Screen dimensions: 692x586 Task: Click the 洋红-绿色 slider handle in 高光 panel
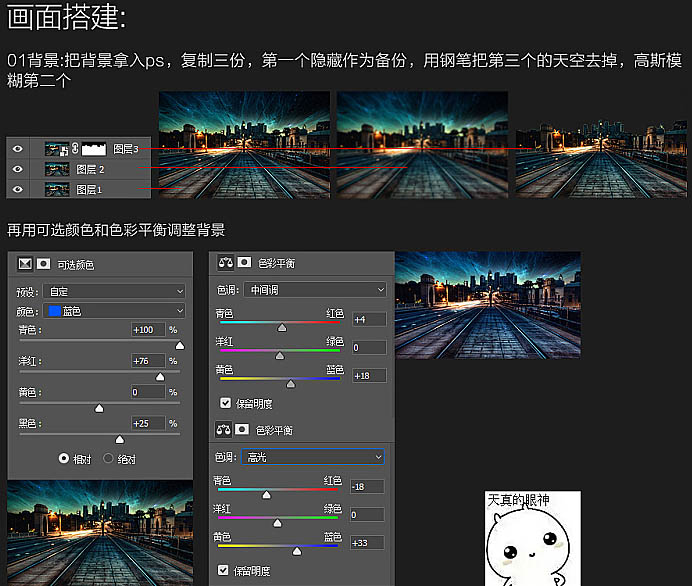click(x=277, y=523)
